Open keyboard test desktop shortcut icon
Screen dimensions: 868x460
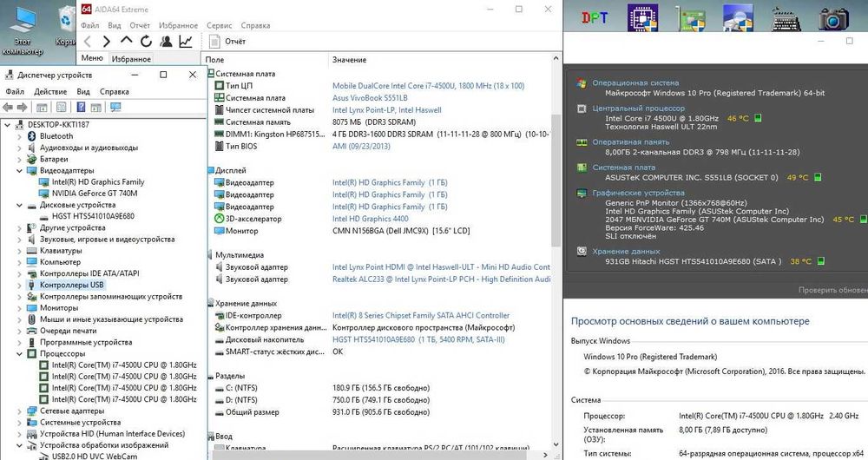tap(786, 19)
